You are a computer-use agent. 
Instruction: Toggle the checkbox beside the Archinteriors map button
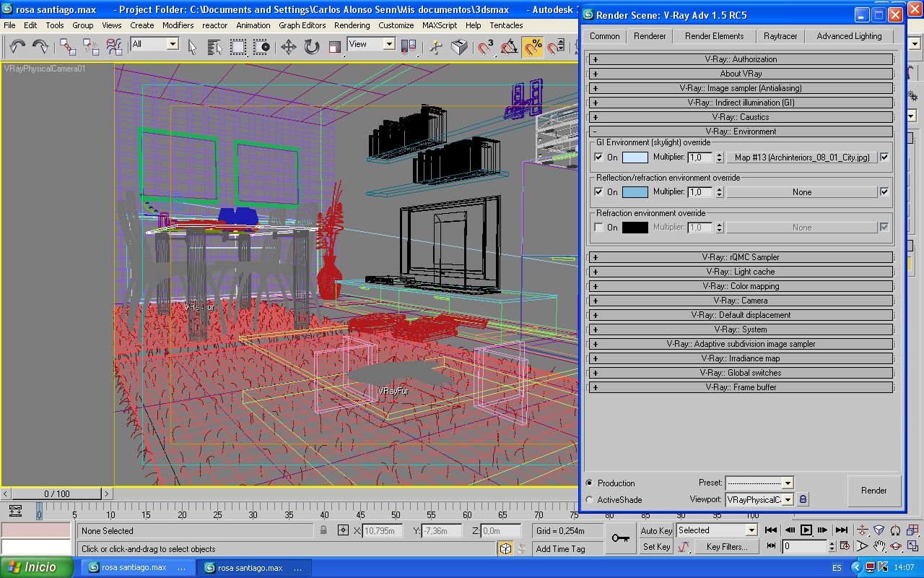coord(884,157)
